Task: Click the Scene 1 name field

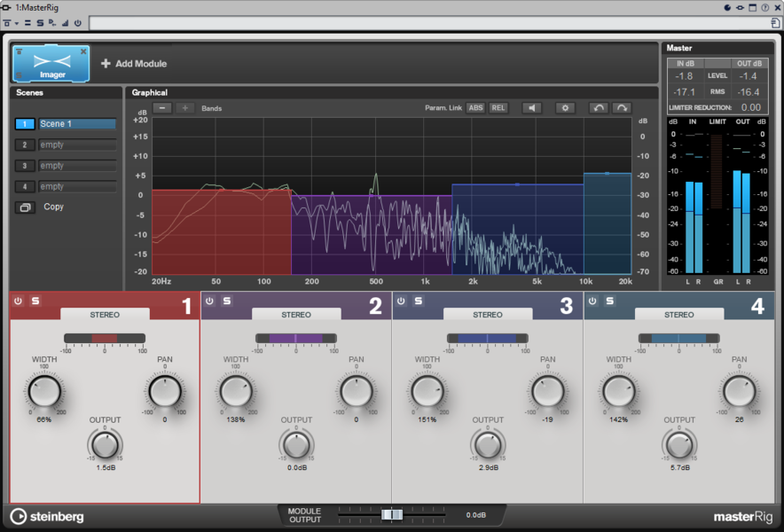Action: (77, 124)
